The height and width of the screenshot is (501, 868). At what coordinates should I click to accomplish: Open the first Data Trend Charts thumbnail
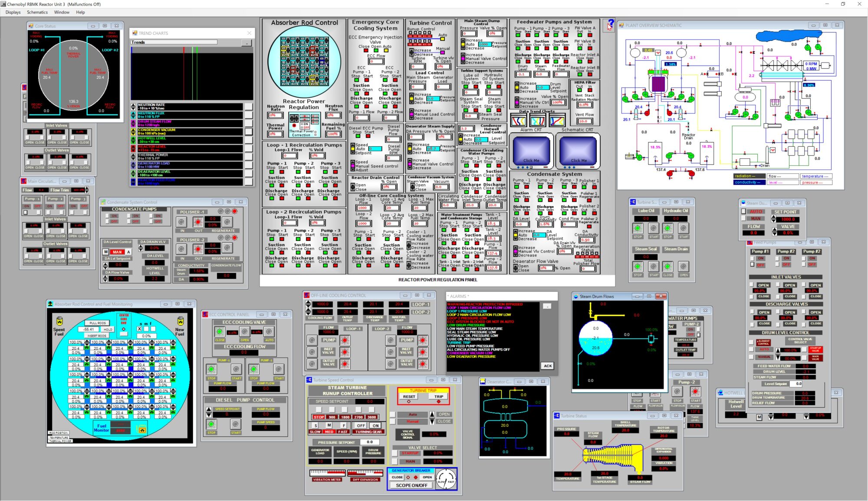pos(518,121)
